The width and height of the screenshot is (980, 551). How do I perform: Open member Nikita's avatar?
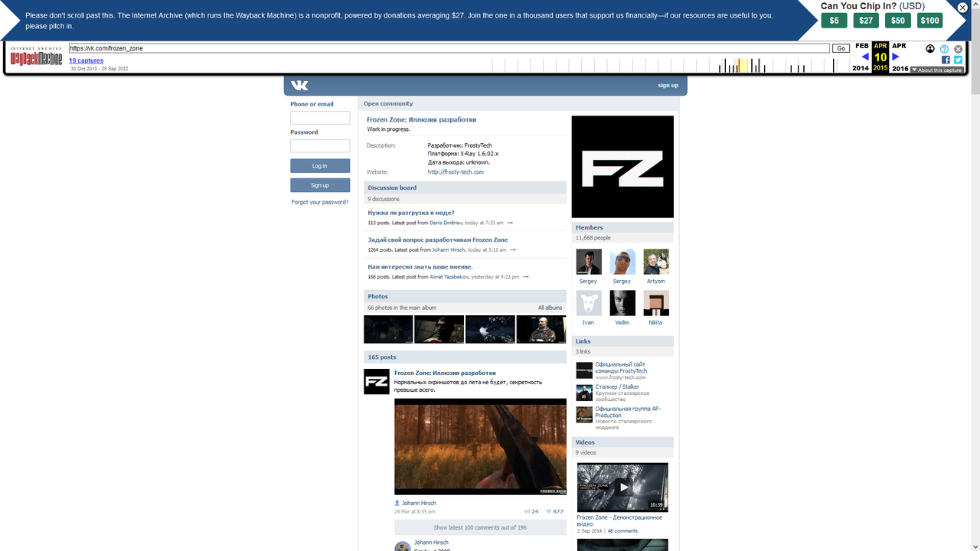point(656,303)
